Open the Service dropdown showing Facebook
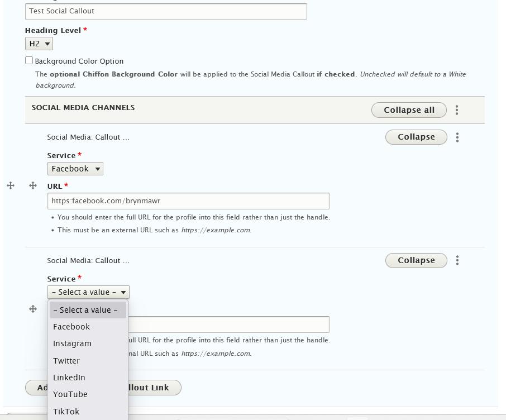 point(75,169)
